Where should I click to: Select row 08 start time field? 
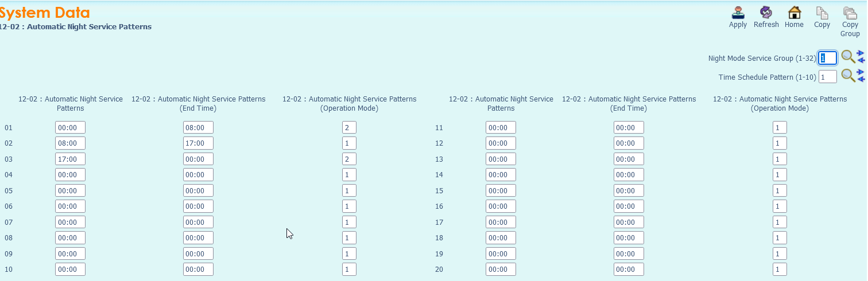[x=70, y=237]
